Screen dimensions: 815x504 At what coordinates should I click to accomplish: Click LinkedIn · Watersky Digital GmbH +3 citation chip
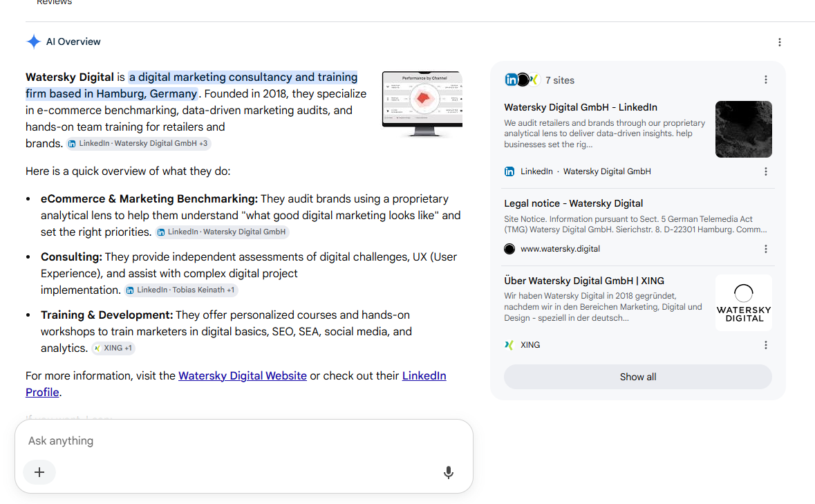138,143
